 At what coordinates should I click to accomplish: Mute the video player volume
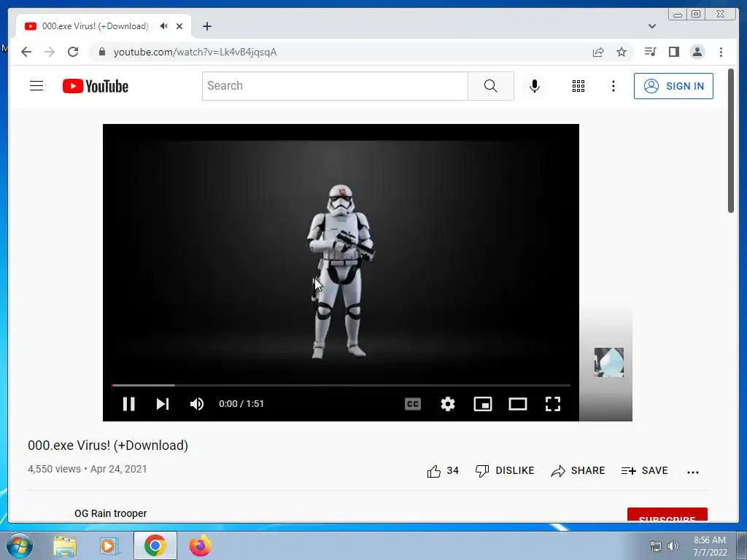click(197, 404)
